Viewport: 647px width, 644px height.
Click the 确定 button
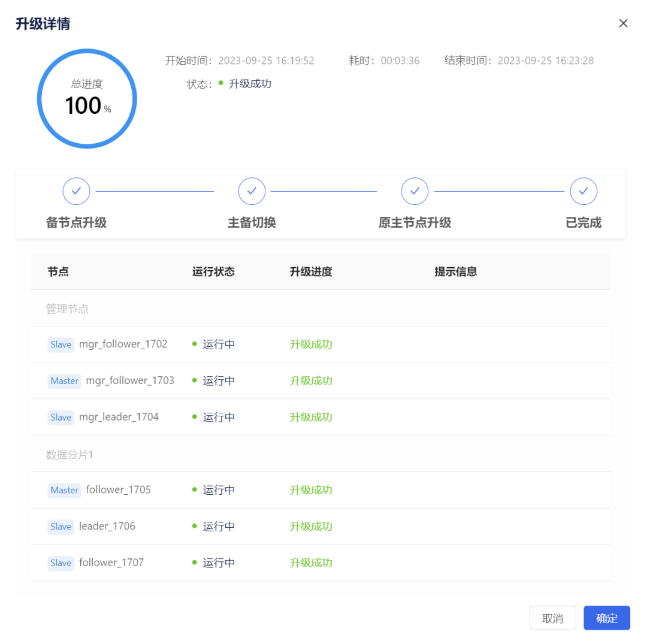click(x=606, y=618)
